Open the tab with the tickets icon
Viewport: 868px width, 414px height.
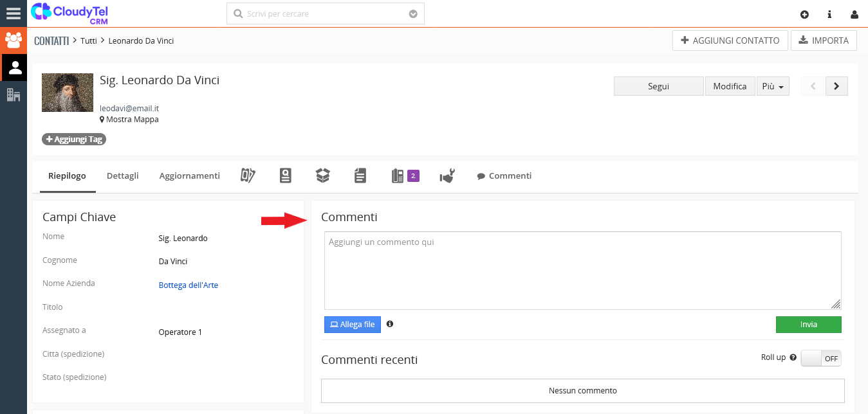coord(248,175)
